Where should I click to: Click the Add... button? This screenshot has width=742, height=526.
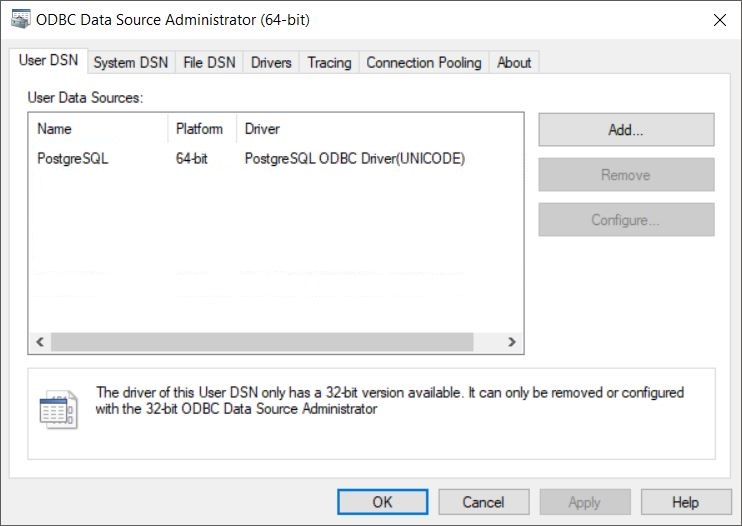[626, 130]
